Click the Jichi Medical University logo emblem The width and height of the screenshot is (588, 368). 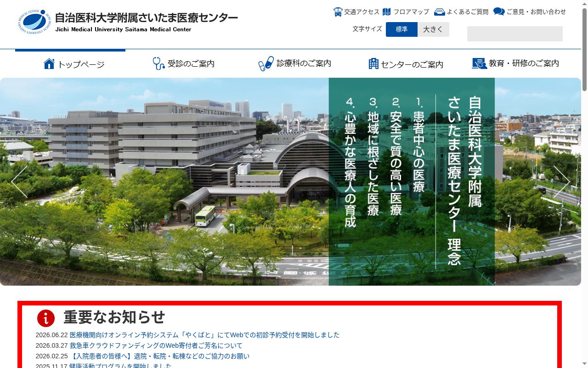point(34,22)
